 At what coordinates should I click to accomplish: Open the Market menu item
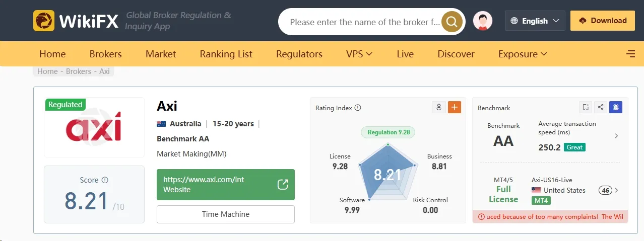coord(161,54)
